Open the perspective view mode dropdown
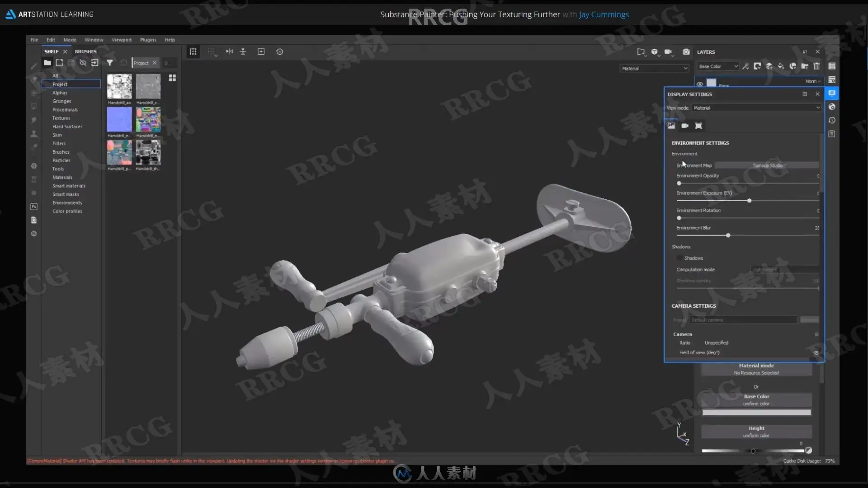 click(x=641, y=52)
